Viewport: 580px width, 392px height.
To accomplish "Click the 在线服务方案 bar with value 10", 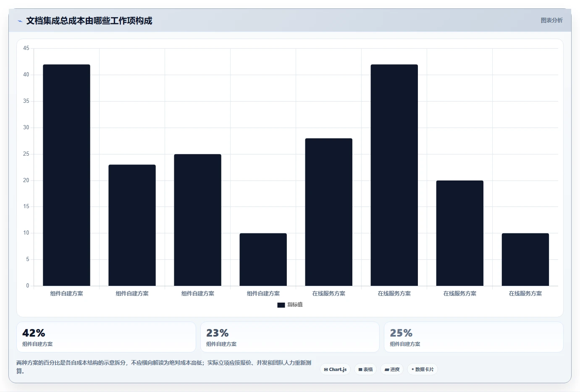I will click(525, 259).
